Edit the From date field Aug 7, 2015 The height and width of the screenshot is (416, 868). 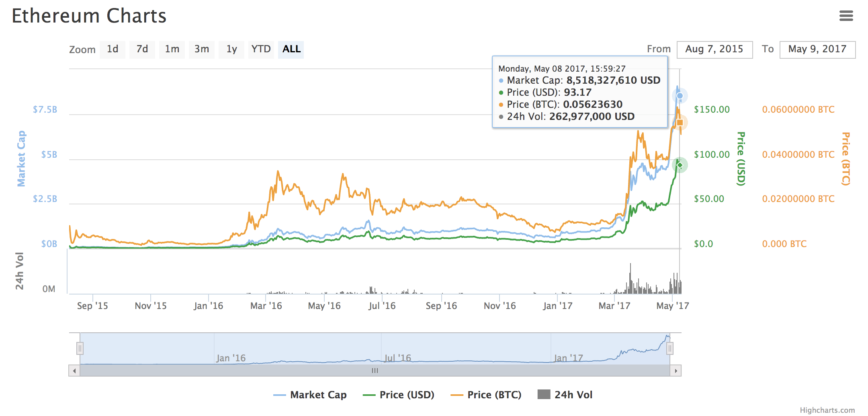click(x=714, y=49)
